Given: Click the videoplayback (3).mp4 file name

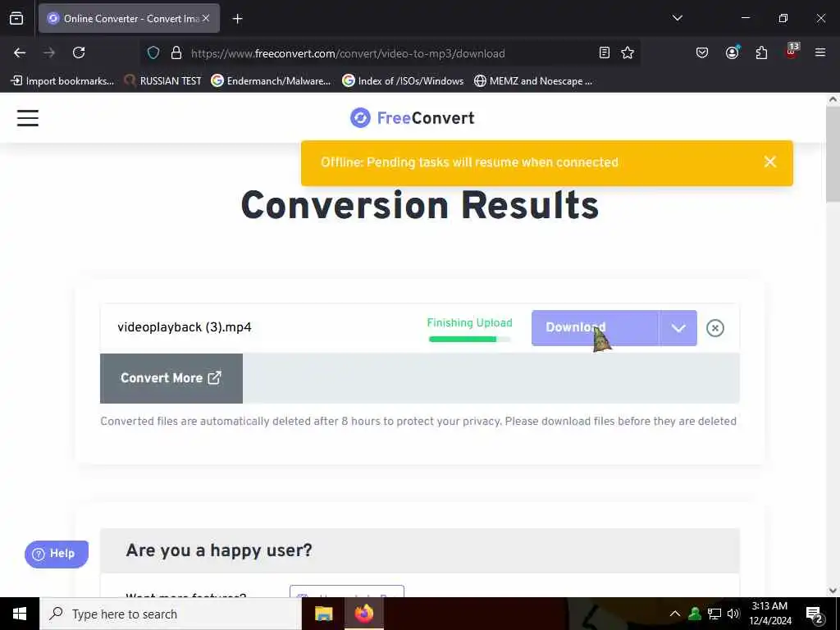Looking at the screenshot, I should pos(185,327).
